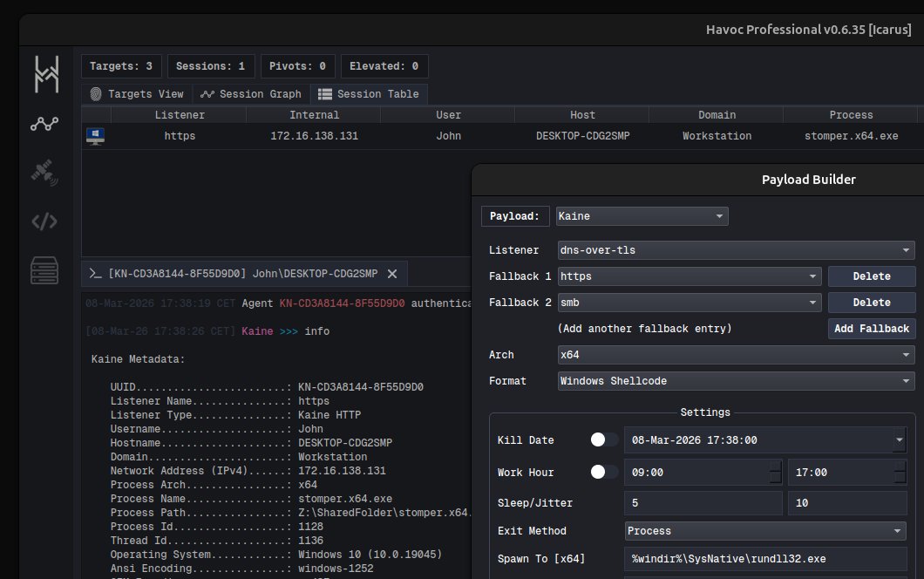Sort by the Process column header
Screen dimensions: 924x579
point(851,115)
